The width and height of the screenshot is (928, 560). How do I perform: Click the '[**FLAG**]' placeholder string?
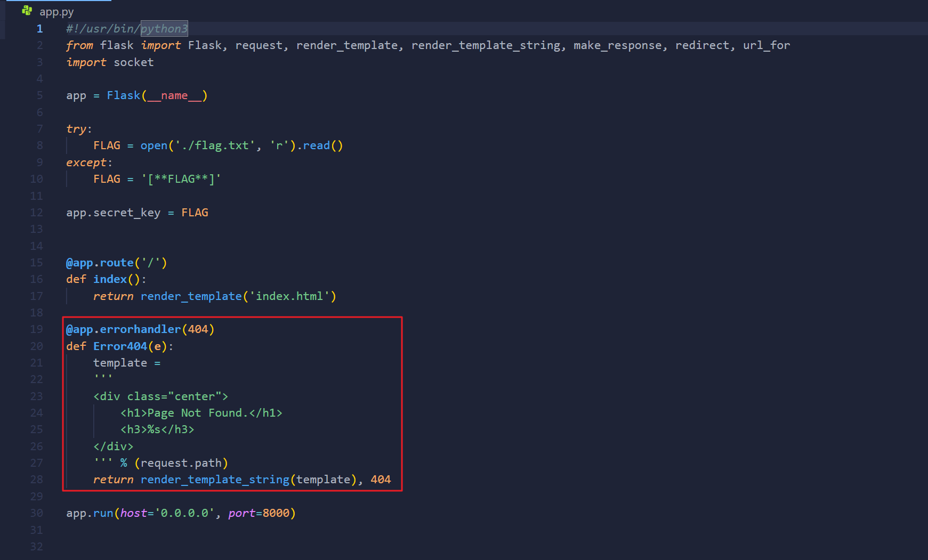tap(181, 179)
